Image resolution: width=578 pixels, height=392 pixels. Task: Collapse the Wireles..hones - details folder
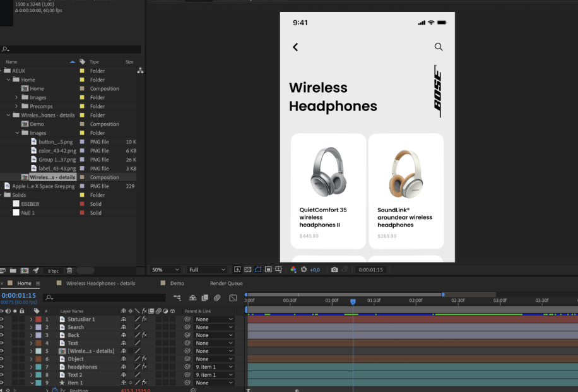pos(8,115)
